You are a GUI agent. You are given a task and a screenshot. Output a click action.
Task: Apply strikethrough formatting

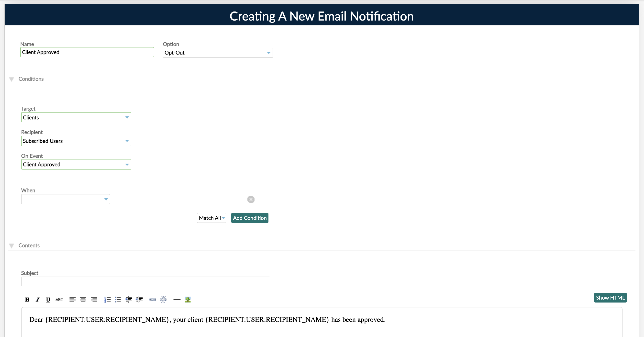pyautogui.click(x=59, y=300)
